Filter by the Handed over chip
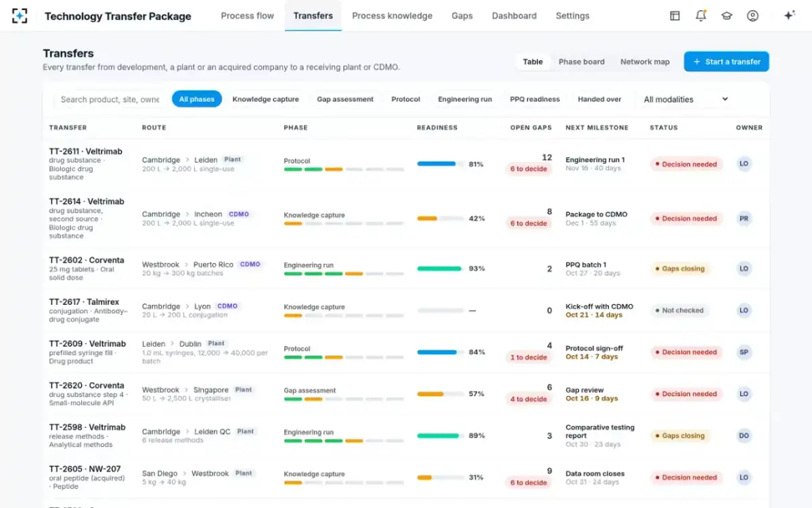 point(600,99)
